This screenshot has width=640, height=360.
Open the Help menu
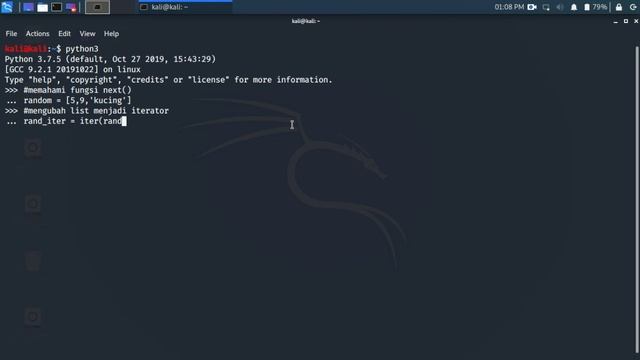point(111,33)
